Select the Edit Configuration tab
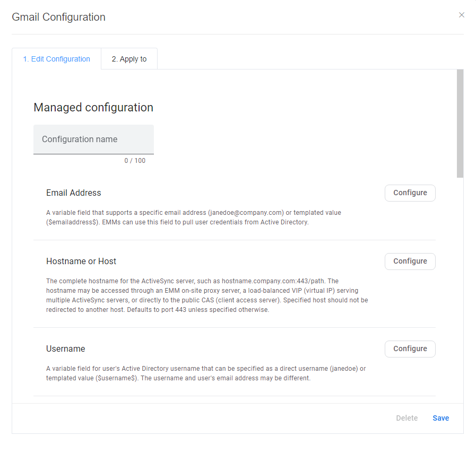Image resolution: width=476 pixels, height=453 pixels. coord(56,59)
